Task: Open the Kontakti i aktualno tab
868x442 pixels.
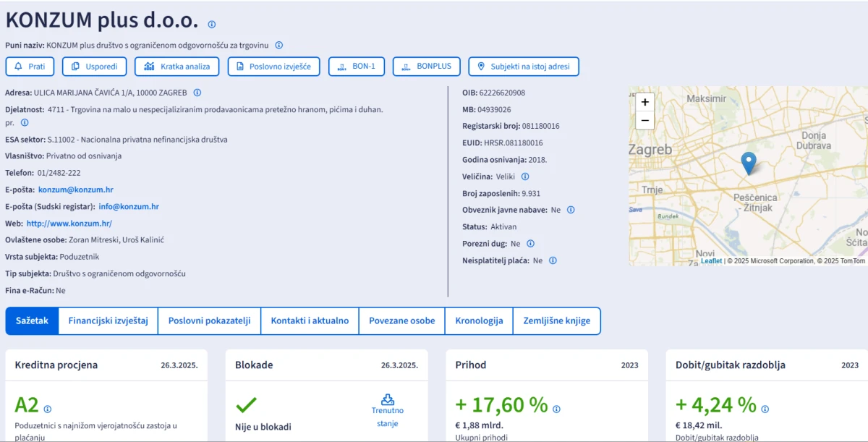Action: (x=310, y=320)
